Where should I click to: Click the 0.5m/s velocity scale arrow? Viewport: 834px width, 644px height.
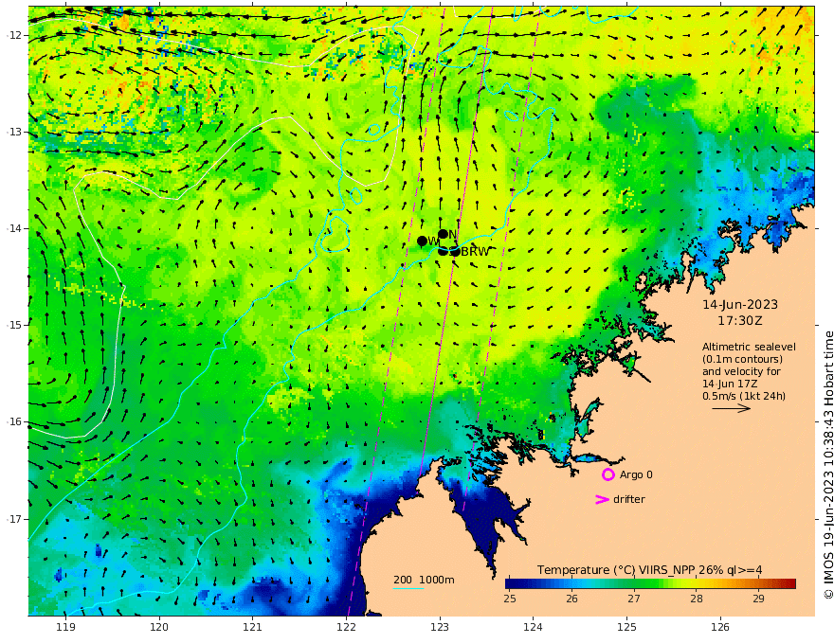pos(732,408)
